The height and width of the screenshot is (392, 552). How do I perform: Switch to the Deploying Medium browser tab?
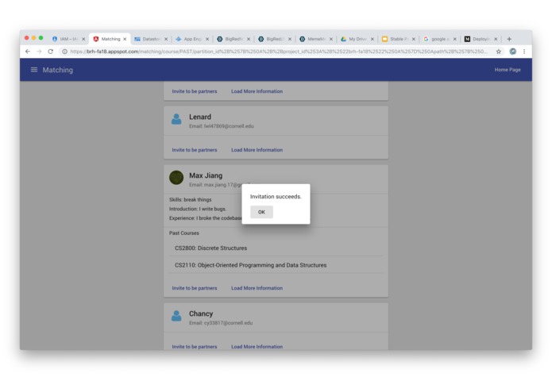tap(481, 39)
